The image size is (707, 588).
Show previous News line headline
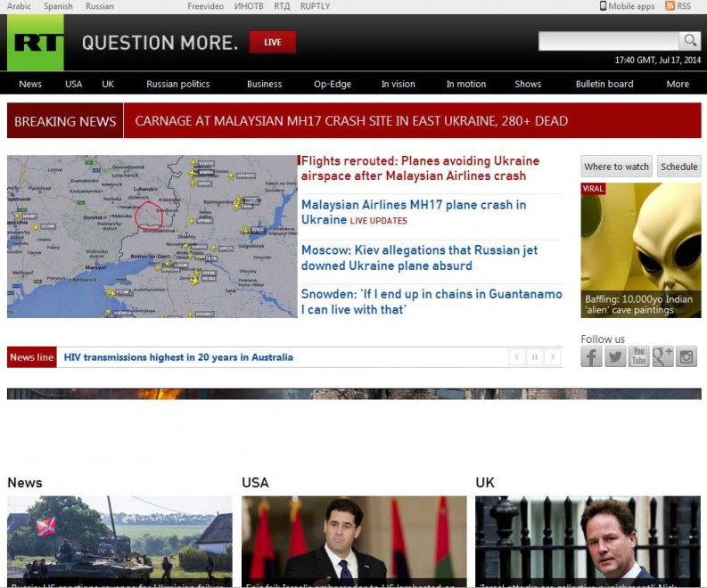pyautogui.click(x=517, y=357)
